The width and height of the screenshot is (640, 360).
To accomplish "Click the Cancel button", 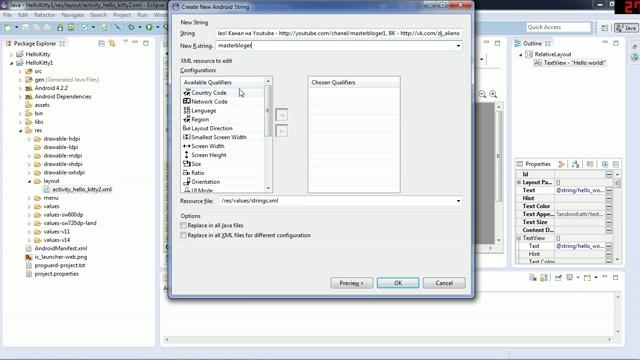I will coord(444,283).
